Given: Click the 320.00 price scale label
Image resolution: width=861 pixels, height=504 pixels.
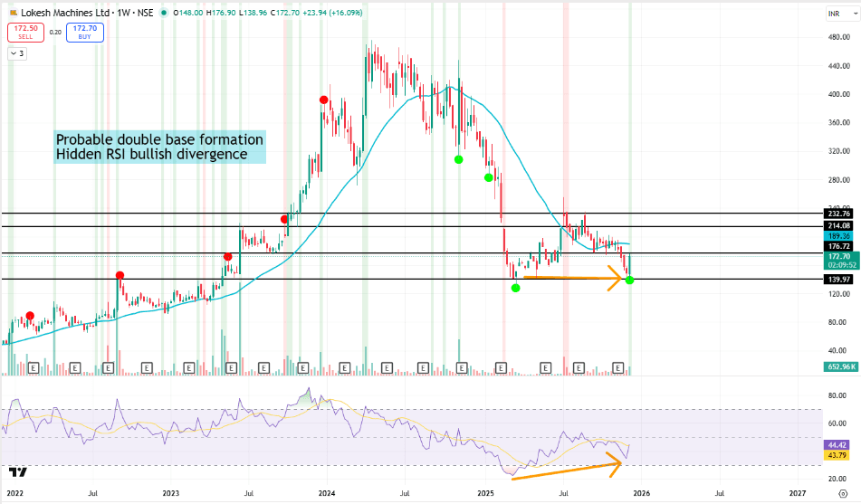Looking at the screenshot, I should [839, 151].
